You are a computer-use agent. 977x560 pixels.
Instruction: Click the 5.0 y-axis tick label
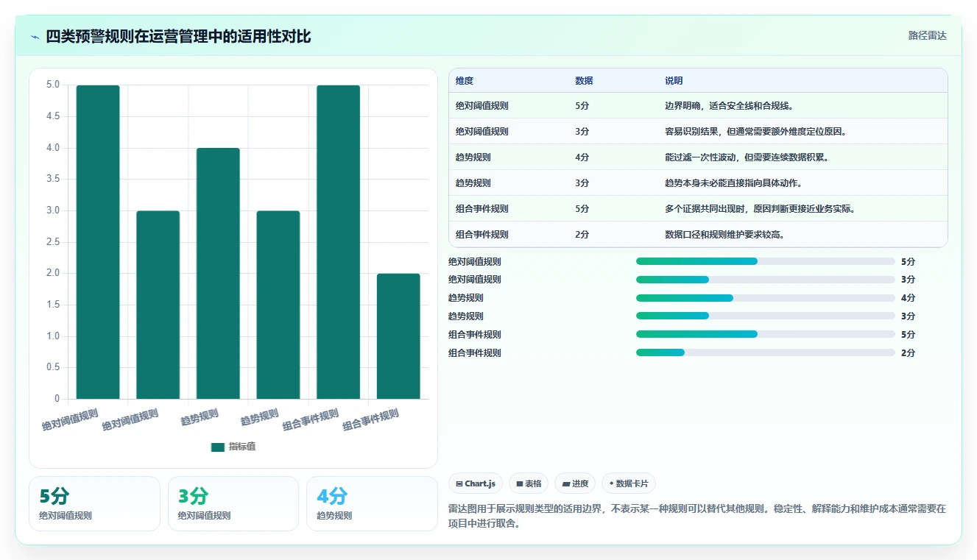[x=53, y=85]
